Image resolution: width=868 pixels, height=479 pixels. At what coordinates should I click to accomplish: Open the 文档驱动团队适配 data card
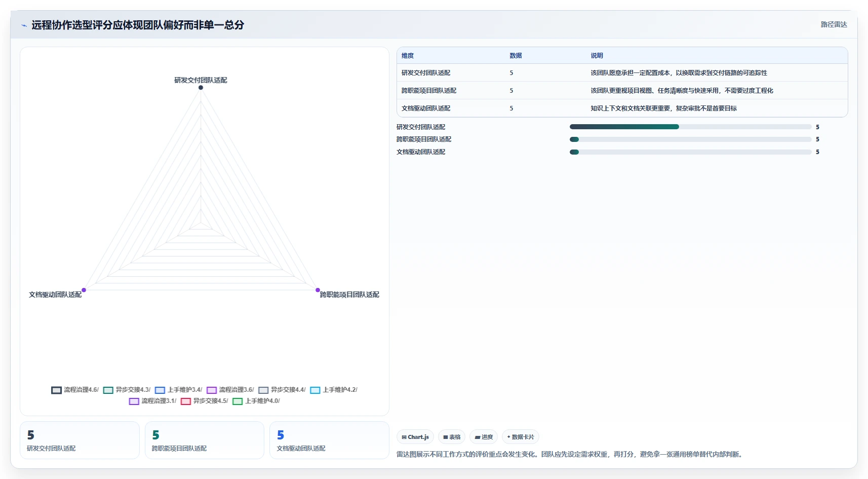(x=329, y=440)
